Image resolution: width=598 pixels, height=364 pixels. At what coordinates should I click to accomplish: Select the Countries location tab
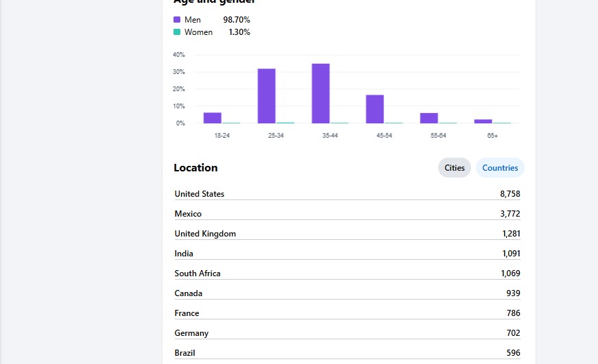point(500,168)
